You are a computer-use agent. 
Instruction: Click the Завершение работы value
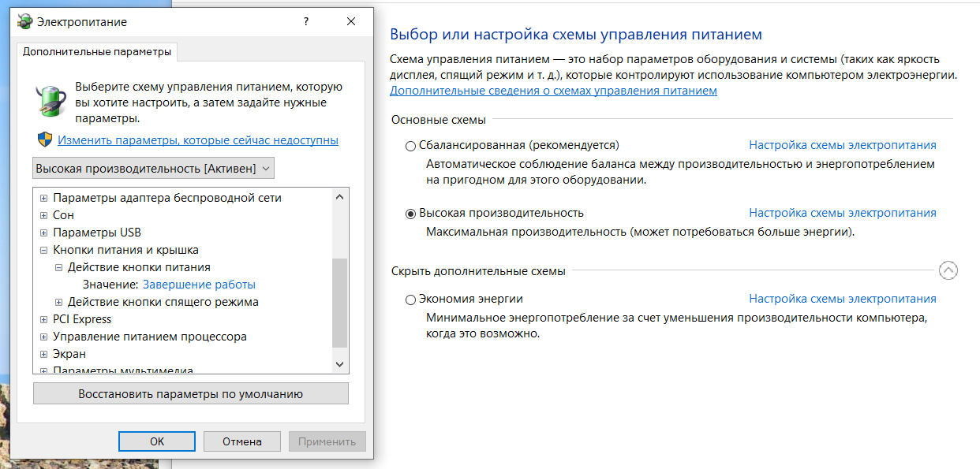[199, 285]
